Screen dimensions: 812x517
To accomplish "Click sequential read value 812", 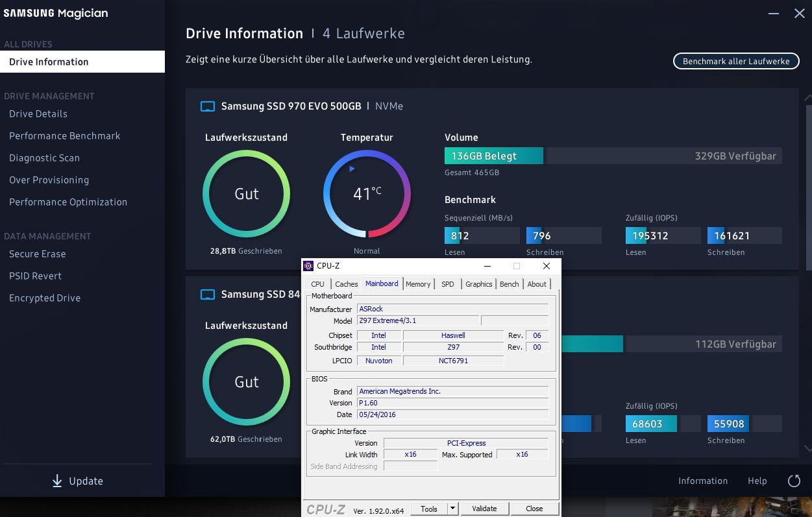I will coord(460,235).
